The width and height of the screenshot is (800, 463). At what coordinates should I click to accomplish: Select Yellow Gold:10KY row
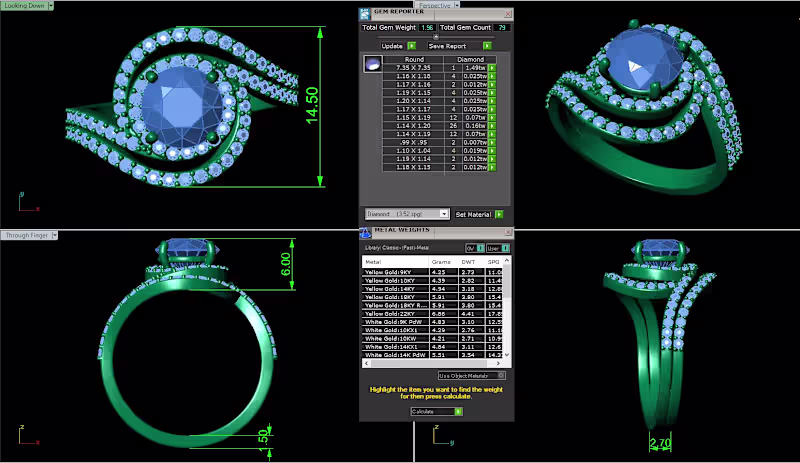click(x=432, y=281)
